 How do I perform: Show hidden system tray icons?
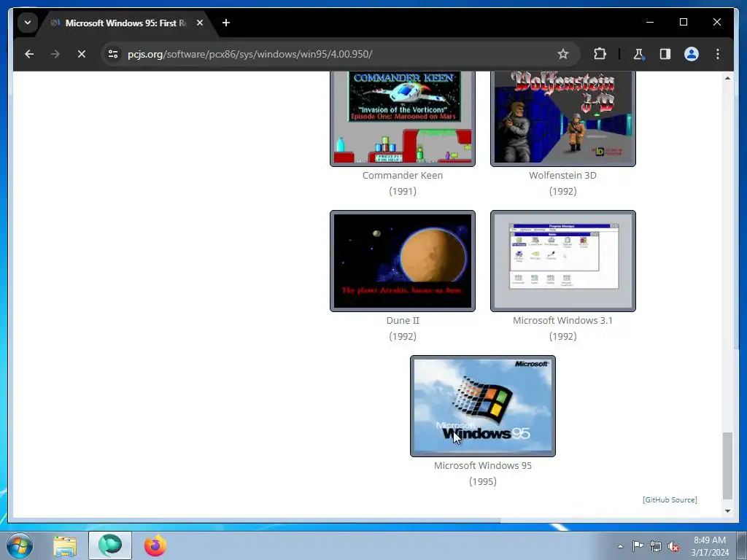click(620, 546)
